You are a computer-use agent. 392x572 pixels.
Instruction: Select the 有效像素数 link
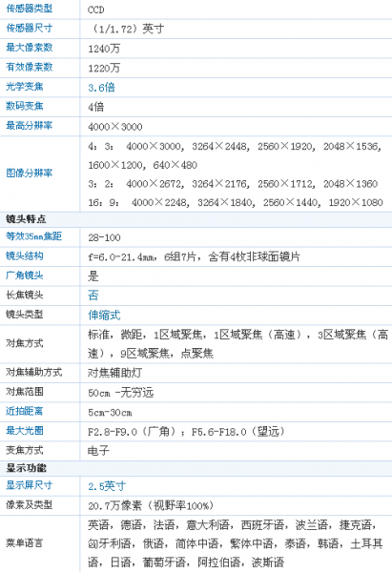click(x=30, y=67)
